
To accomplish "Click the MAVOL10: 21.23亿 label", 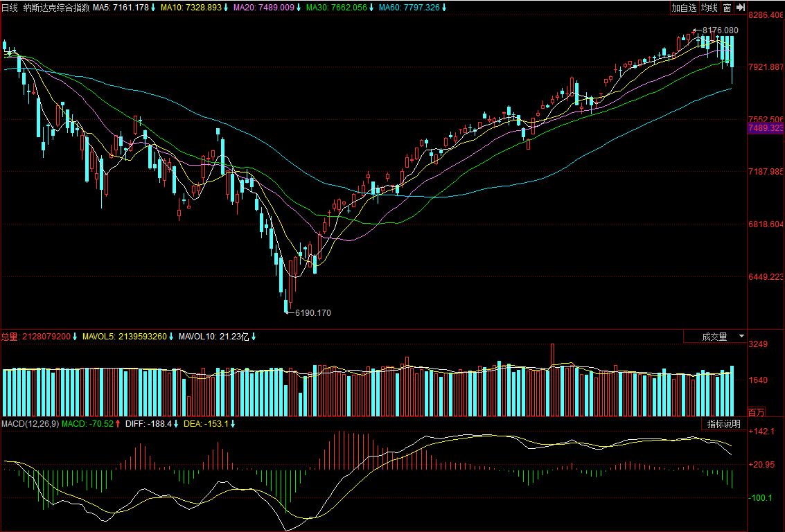I will tap(214, 337).
